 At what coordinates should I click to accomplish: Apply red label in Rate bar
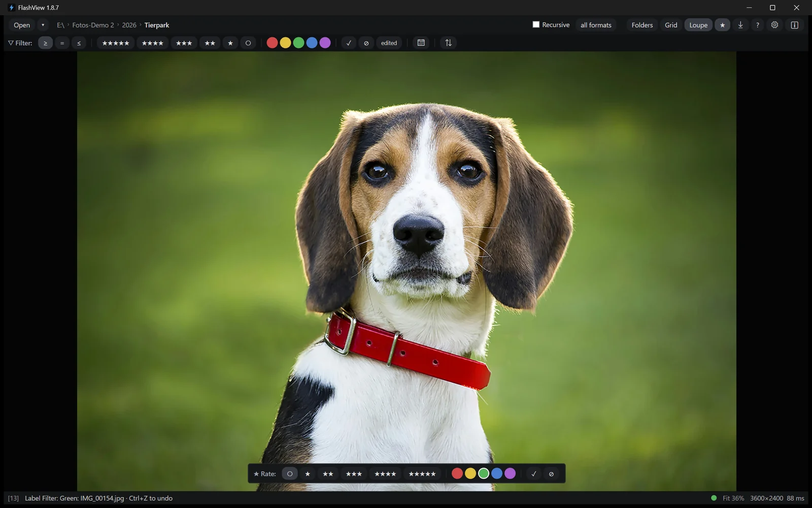457,473
